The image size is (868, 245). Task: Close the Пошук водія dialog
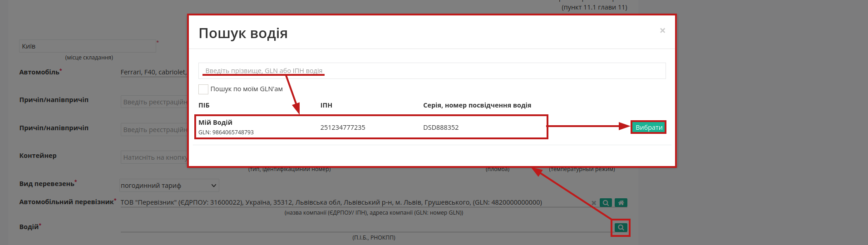click(x=662, y=30)
